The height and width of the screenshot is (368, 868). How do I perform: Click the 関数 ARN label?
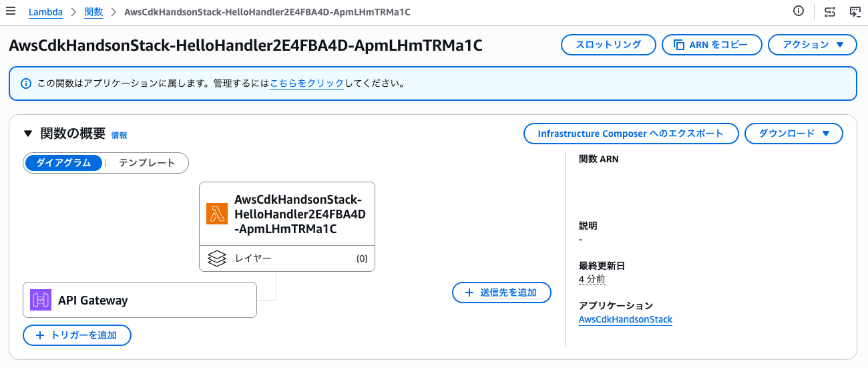[x=599, y=159]
